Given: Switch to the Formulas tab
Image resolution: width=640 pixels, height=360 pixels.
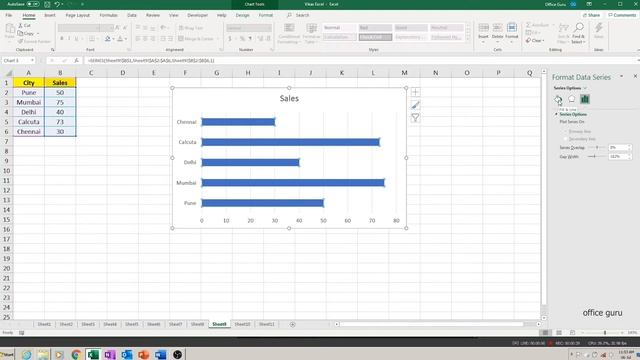Looking at the screenshot, I should pyautogui.click(x=109, y=15).
